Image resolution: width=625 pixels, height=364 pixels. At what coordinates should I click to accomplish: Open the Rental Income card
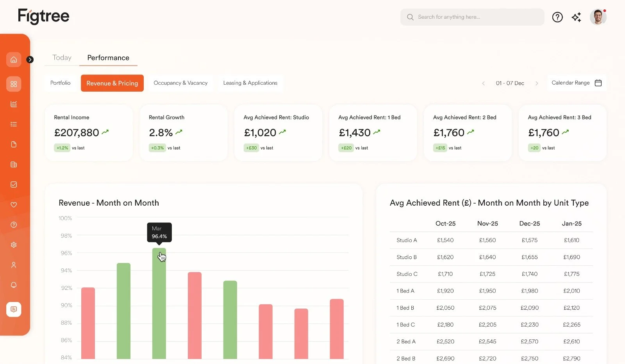pyautogui.click(x=89, y=133)
